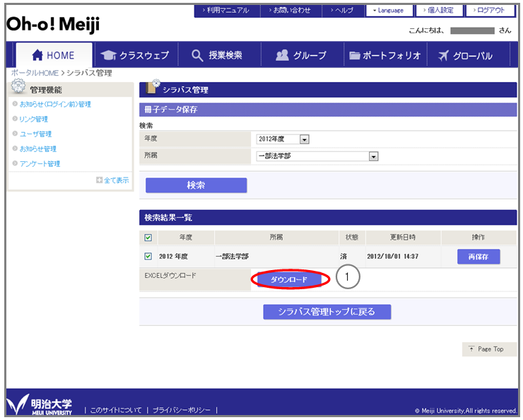Open このサイトについて footer link
The height and width of the screenshot is (420, 523).
pos(116,410)
